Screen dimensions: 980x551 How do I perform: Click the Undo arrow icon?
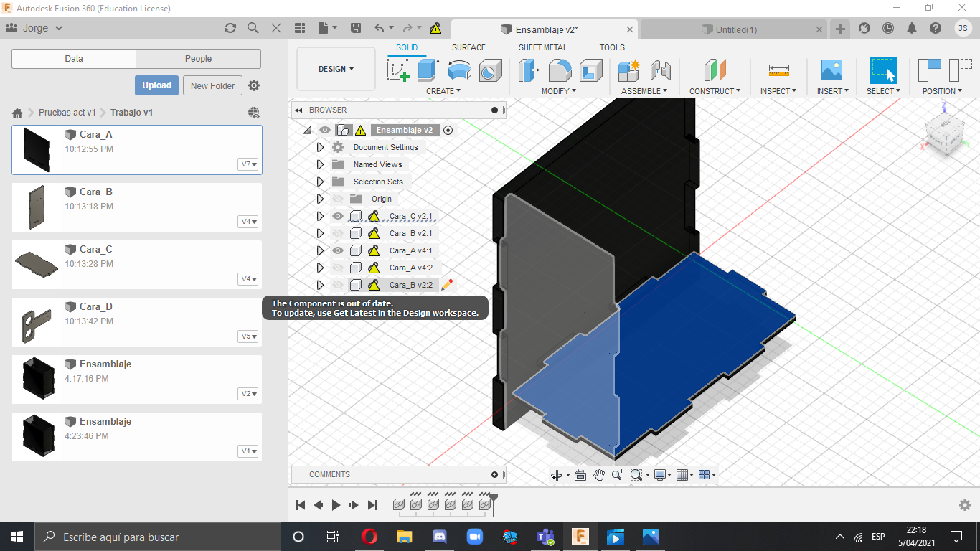tap(379, 28)
